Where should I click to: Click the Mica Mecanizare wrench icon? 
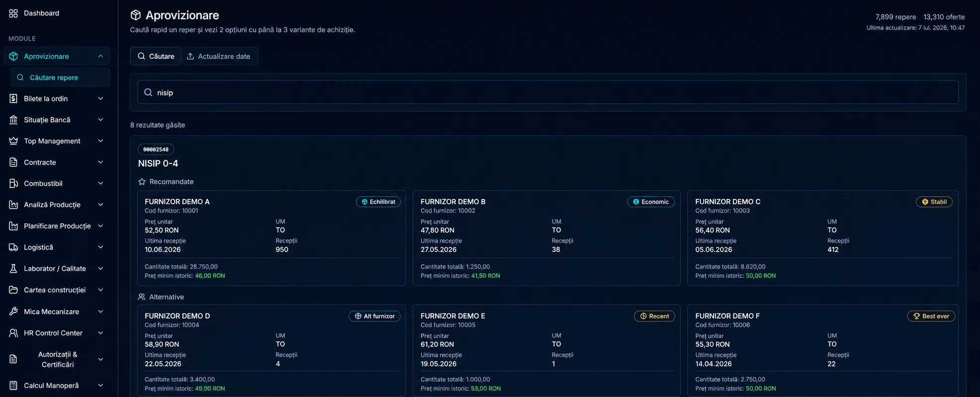[x=13, y=311]
